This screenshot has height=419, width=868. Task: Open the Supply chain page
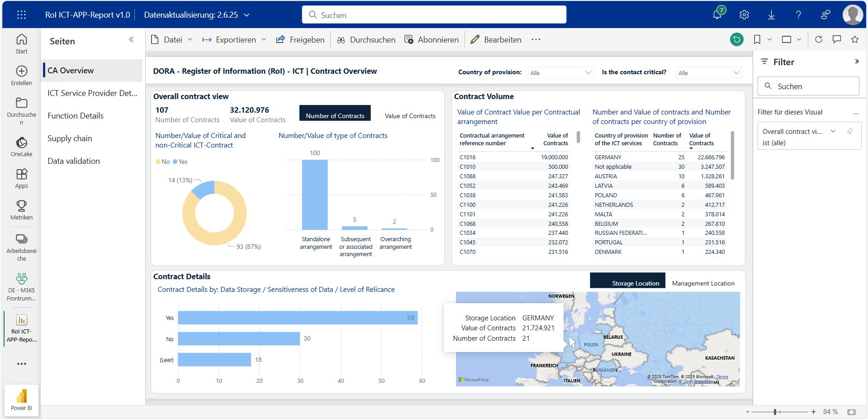[70, 138]
